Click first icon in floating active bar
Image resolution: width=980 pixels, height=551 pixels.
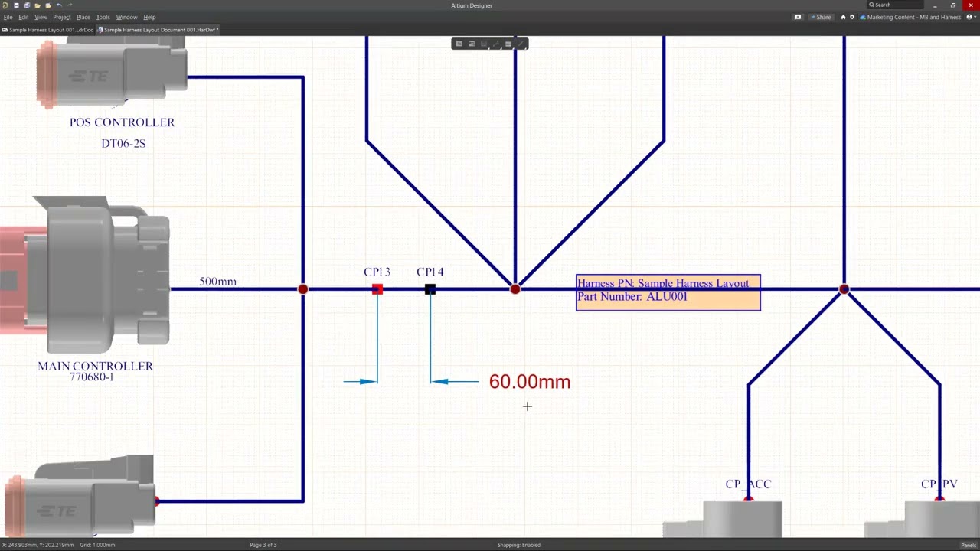(459, 44)
